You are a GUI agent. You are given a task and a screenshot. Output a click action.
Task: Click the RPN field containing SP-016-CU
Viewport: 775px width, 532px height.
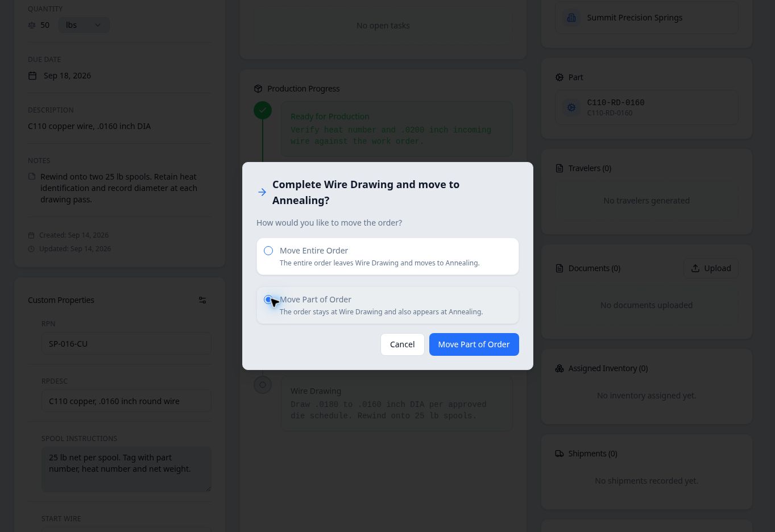[x=126, y=344]
